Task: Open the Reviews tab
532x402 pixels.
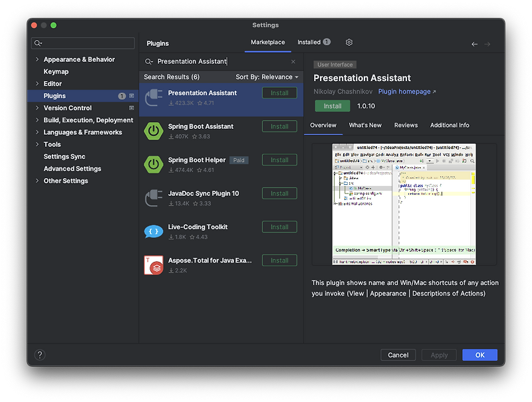Action: point(406,125)
